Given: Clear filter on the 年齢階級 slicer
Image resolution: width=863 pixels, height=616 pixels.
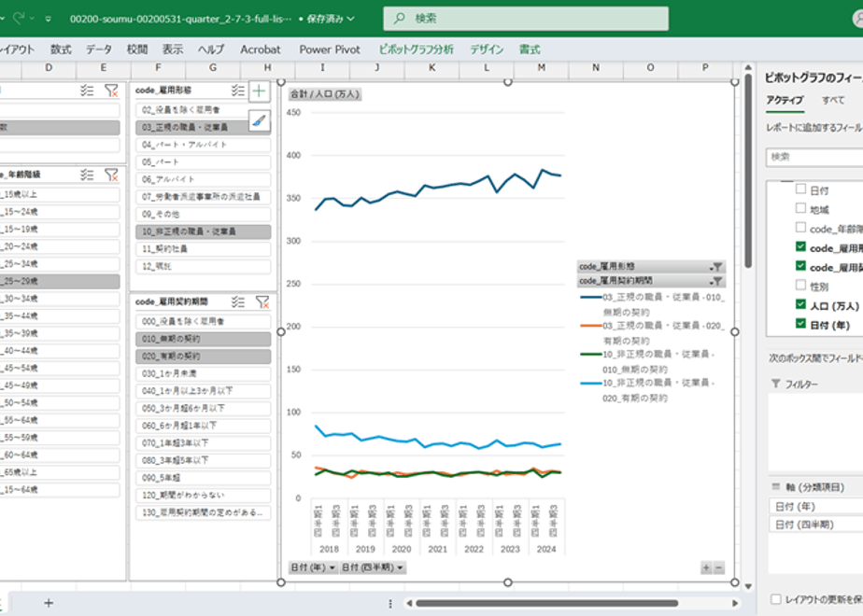Looking at the screenshot, I should (x=111, y=175).
